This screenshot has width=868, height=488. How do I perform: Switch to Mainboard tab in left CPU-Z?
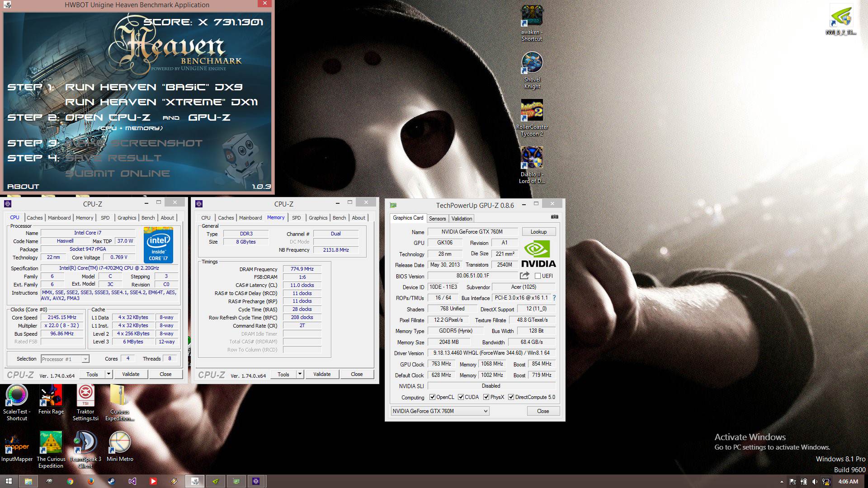coord(59,218)
